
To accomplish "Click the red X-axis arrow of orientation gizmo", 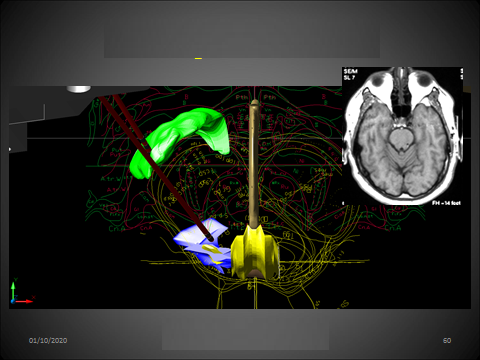I will [25, 301].
